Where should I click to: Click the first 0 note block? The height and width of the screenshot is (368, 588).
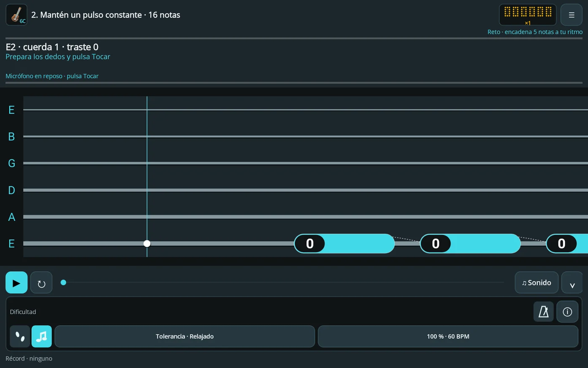344,244
